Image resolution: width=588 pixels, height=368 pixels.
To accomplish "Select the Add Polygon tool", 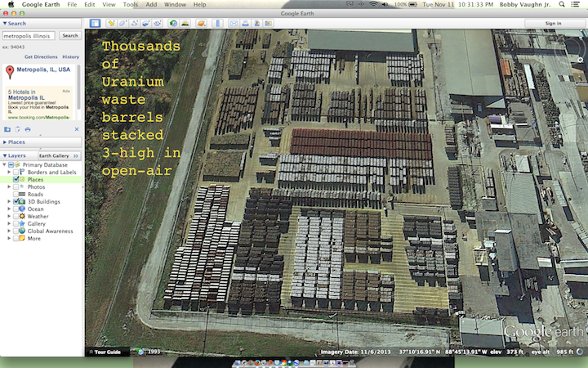I will pos(122,23).
